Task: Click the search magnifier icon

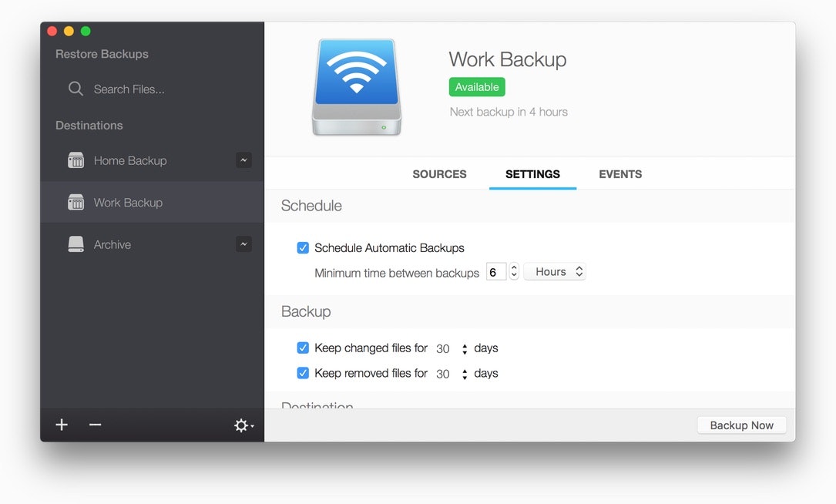Action: (x=76, y=89)
